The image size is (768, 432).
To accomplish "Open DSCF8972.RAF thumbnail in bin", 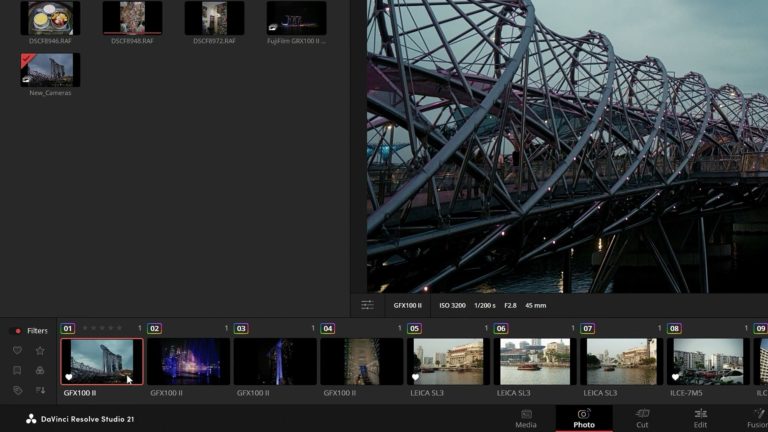I will (x=214, y=18).
